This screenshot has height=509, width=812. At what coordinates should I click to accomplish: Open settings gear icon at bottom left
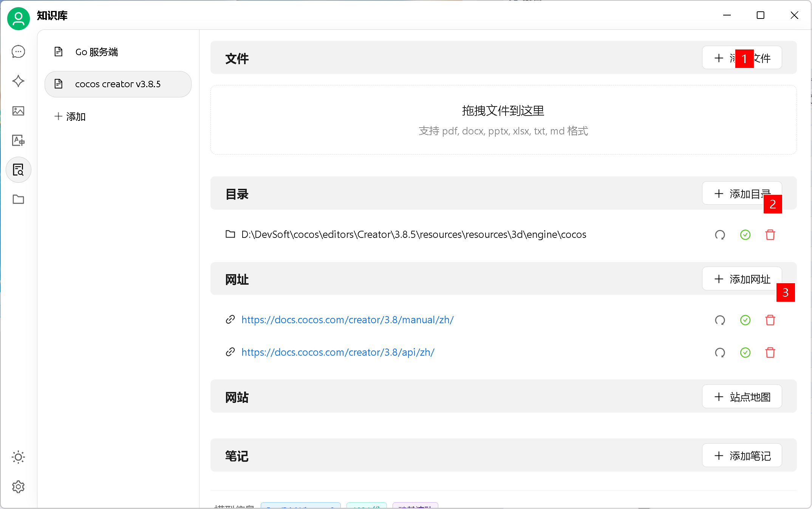pos(18,487)
